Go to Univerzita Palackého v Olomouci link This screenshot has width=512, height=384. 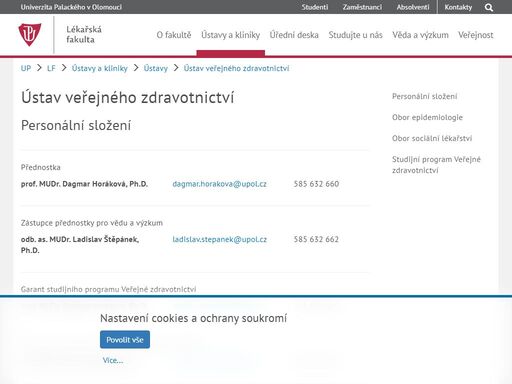(71, 7)
